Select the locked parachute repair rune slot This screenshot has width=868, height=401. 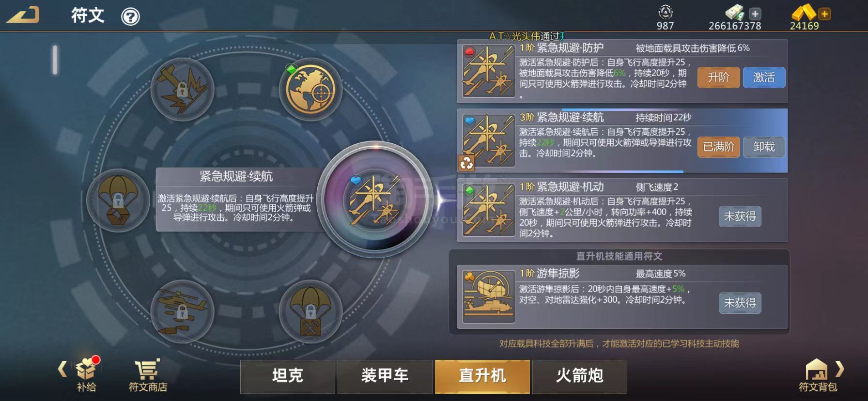[x=310, y=311]
